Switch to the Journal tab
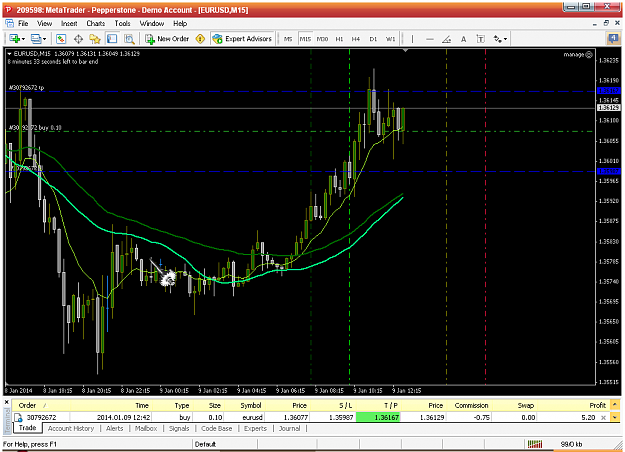This screenshot has width=625, height=452. pos(289,428)
